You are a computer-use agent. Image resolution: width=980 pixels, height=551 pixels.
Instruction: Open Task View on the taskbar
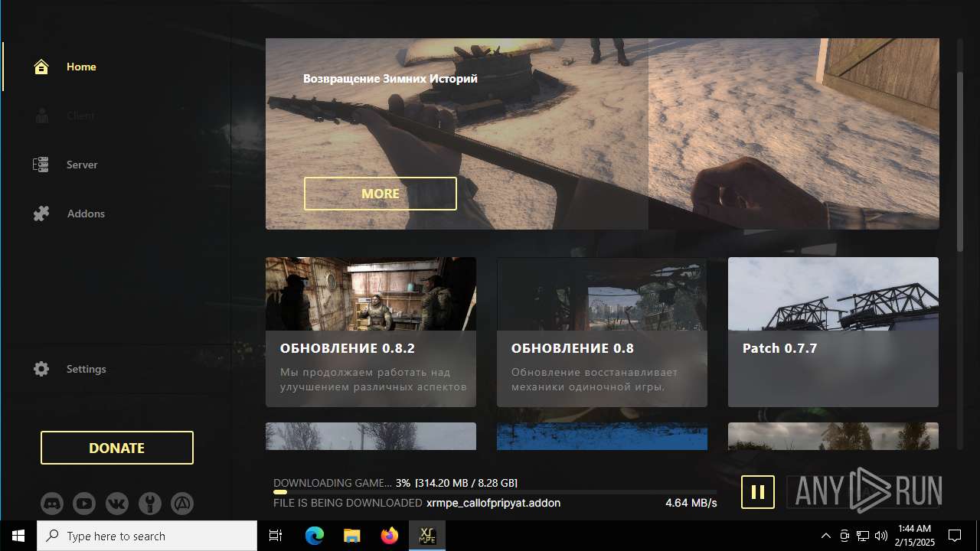pyautogui.click(x=276, y=536)
